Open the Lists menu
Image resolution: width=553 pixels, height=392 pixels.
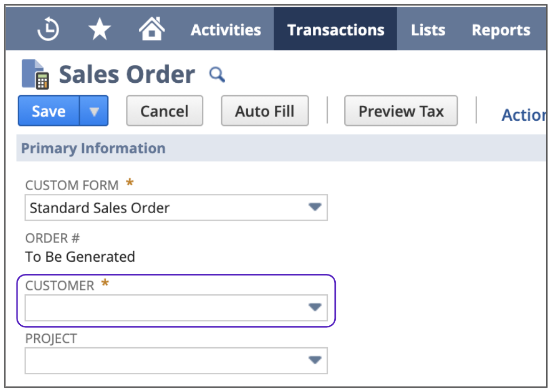point(428,30)
